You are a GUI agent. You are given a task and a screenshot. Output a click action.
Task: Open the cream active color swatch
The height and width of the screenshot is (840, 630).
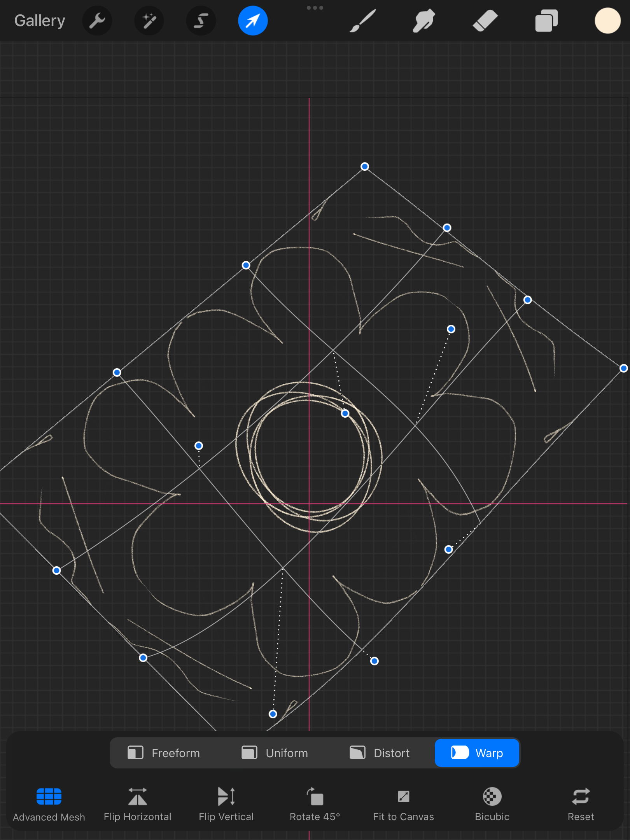607,21
